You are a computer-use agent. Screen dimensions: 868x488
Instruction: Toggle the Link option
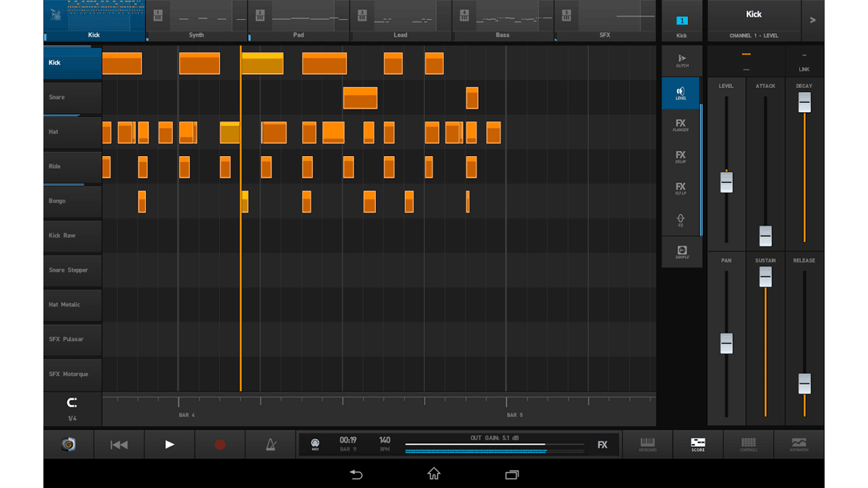pos(804,62)
